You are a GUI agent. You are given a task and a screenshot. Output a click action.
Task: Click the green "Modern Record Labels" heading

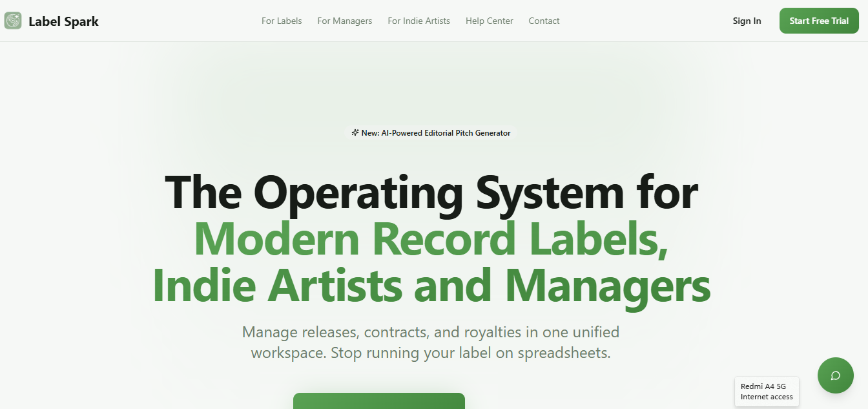(430, 239)
